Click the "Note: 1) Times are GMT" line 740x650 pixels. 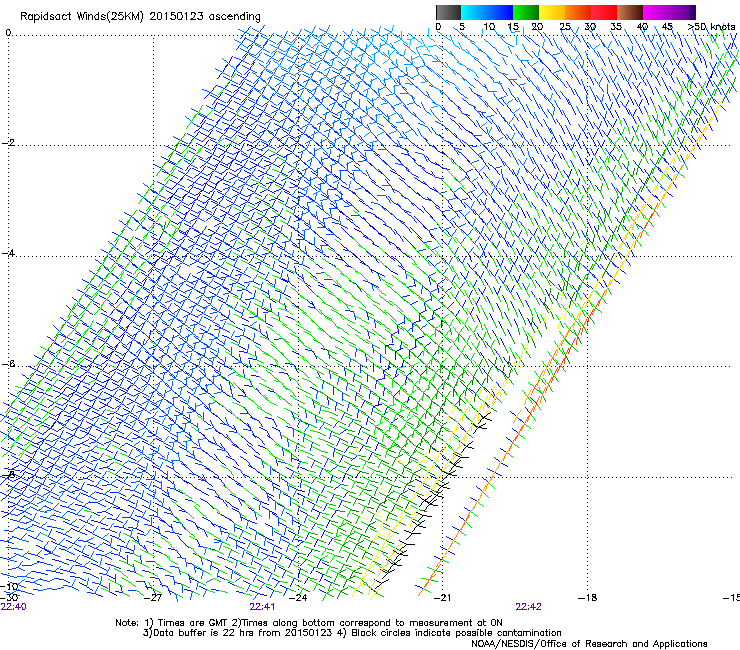point(309,623)
